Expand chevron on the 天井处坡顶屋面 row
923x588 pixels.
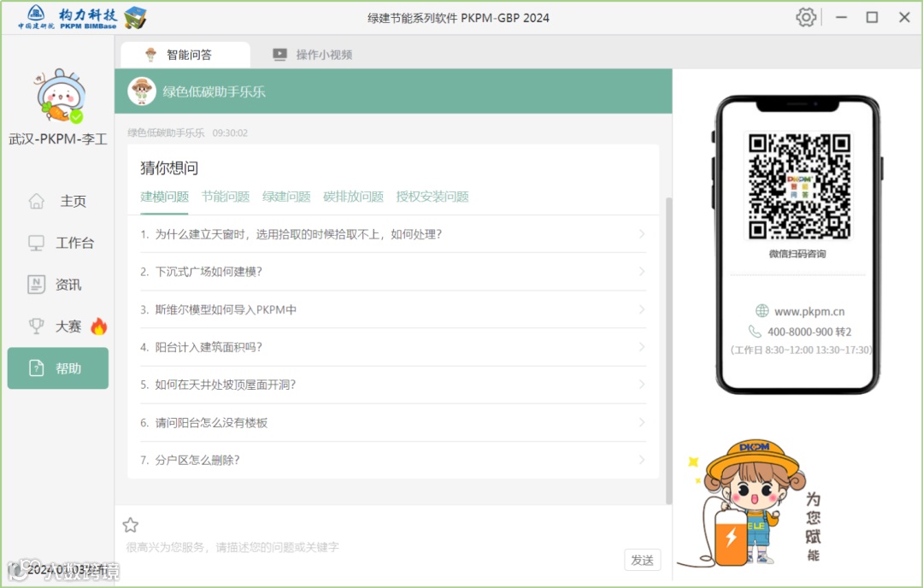pyautogui.click(x=642, y=385)
